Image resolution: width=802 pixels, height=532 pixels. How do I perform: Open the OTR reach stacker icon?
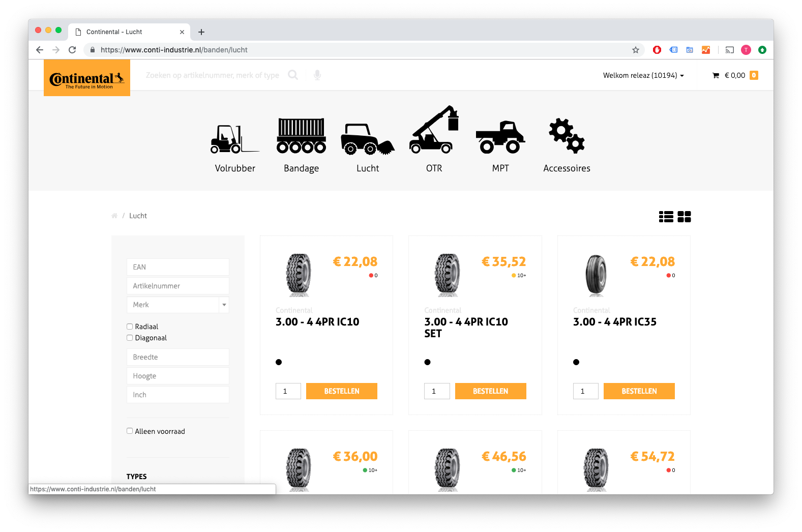tap(434, 129)
